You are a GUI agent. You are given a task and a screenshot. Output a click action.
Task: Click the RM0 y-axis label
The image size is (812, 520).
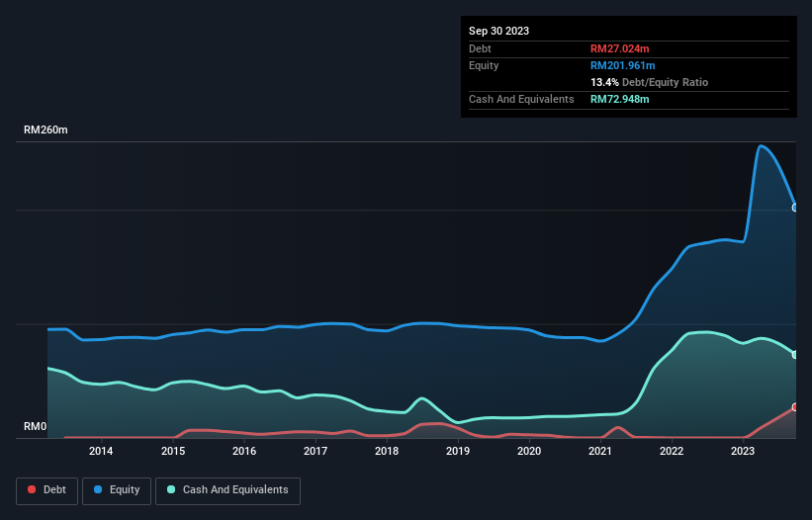pyautogui.click(x=36, y=427)
